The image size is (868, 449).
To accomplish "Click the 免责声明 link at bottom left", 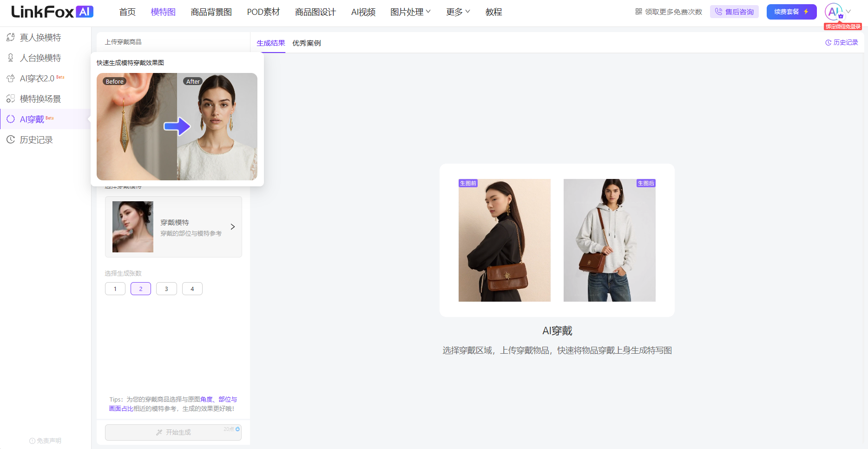I will click(46, 441).
